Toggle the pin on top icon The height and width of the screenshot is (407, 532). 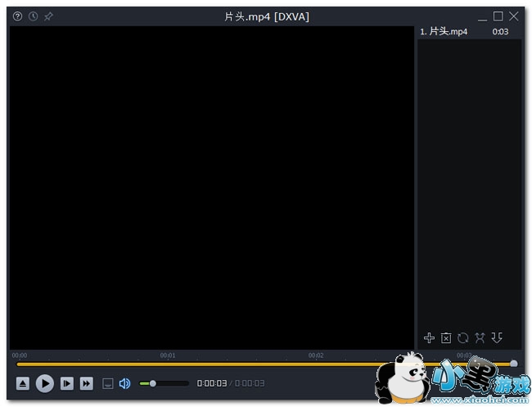pos(48,16)
